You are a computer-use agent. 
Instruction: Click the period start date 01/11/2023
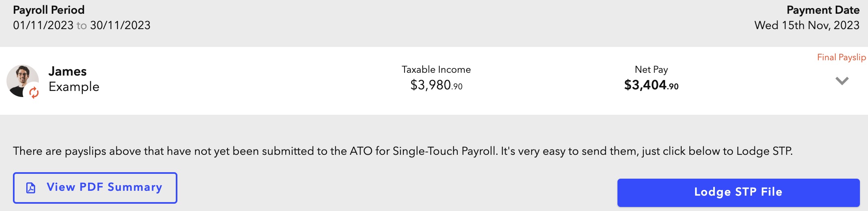click(x=43, y=25)
